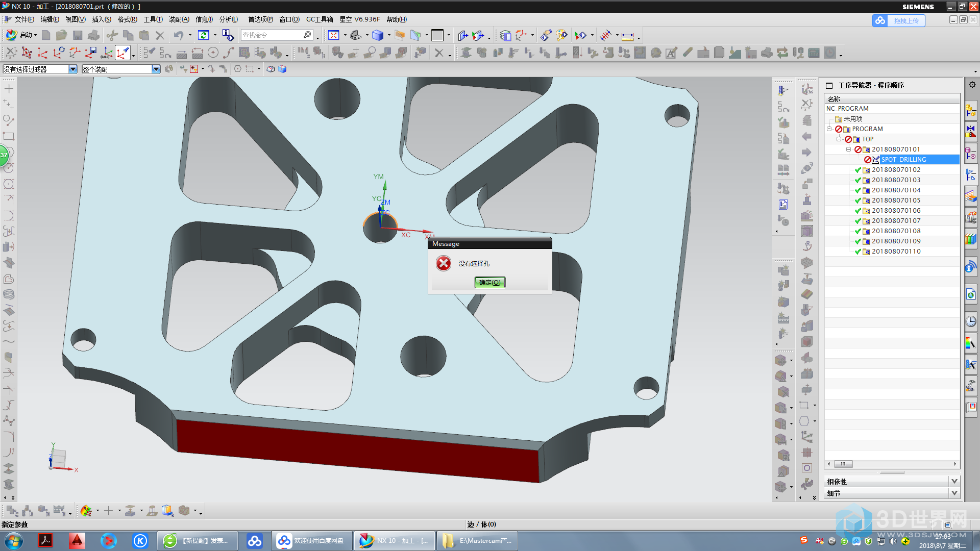
Task: Click 确定(O) in the Message dialog
Action: [x=490, y=282]
